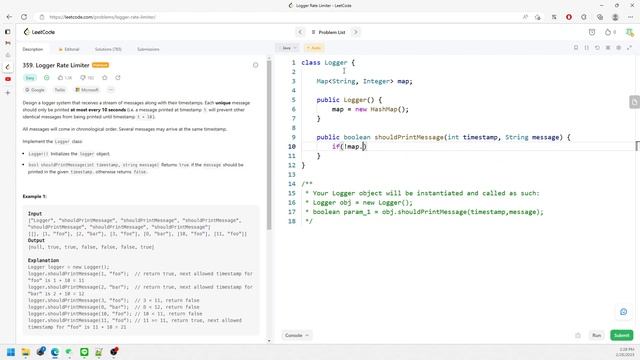The width and height of the screenshot is (640, 360).
Task: Open the LINE app from taskbar
Action: click(x=84, y=352)
